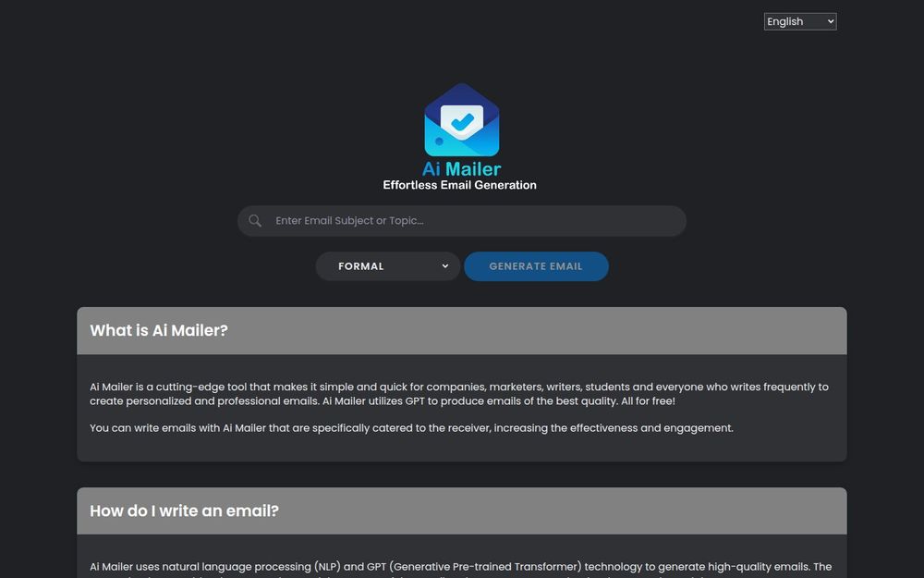Screen dimensions: 924x578
Task: Open the English language selector
Action: pos(799,21)
